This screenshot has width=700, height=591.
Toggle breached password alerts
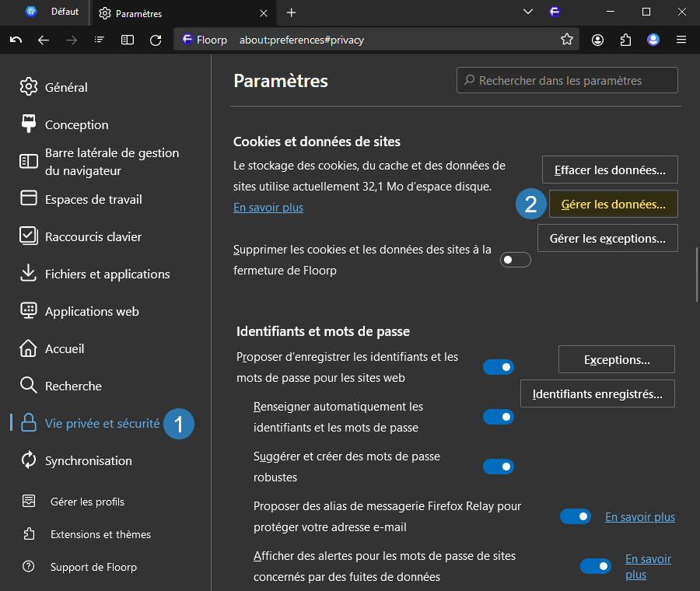596,566
